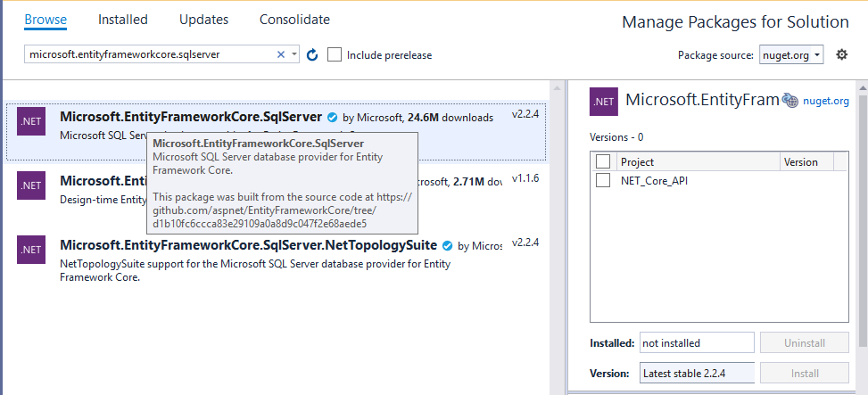
Task: Switch to the Updates tab
Action: click(203, 20)
